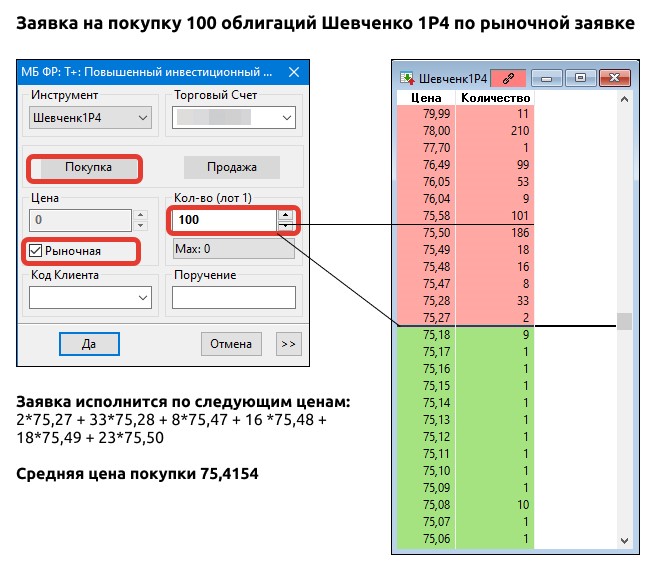The width and height of the screenshot is (655, 567).
Task: Switch to Продажа order side
Action: [x=231, y=167]
